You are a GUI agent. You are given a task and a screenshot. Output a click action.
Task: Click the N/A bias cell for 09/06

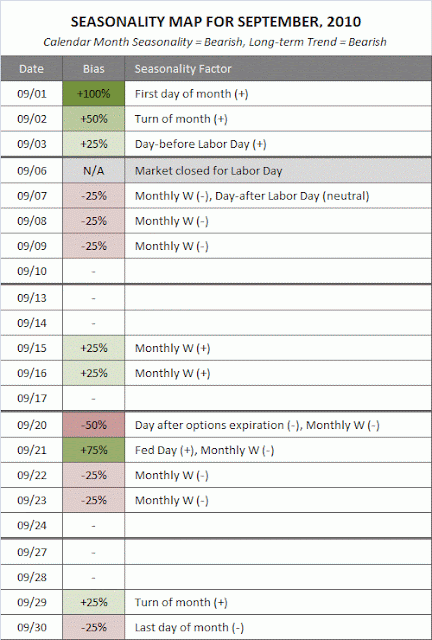pyautogui.click(x=94, y=170)
